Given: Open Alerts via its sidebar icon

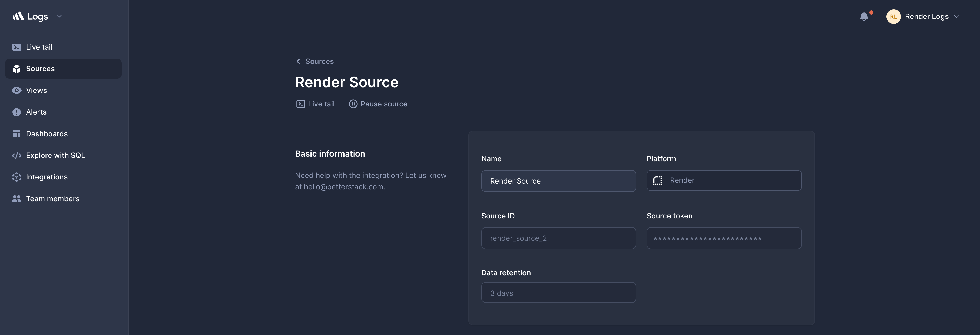Looking at the screenshot, I should pyautogui.click(x=16, y=112).
